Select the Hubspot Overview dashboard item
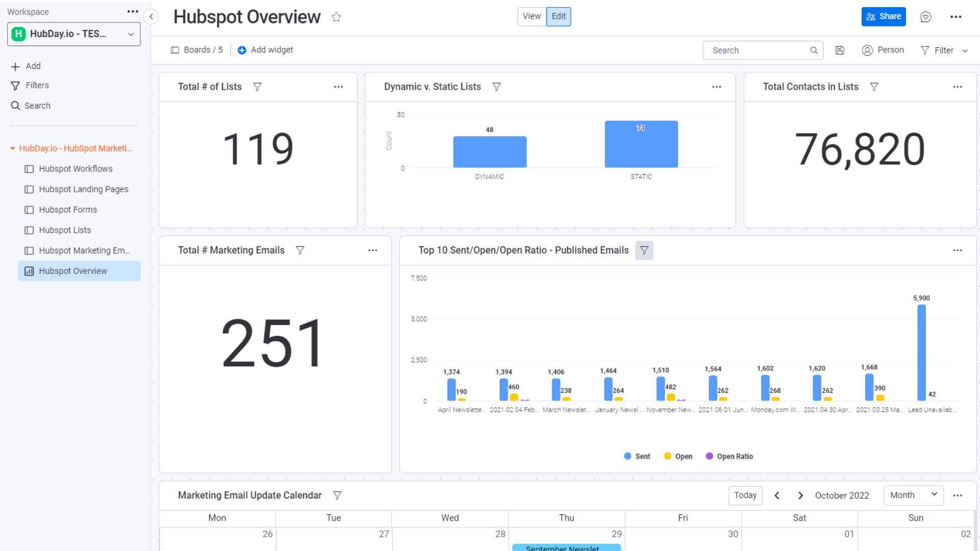Screen dimensions: 980x551 pos(80,271)
